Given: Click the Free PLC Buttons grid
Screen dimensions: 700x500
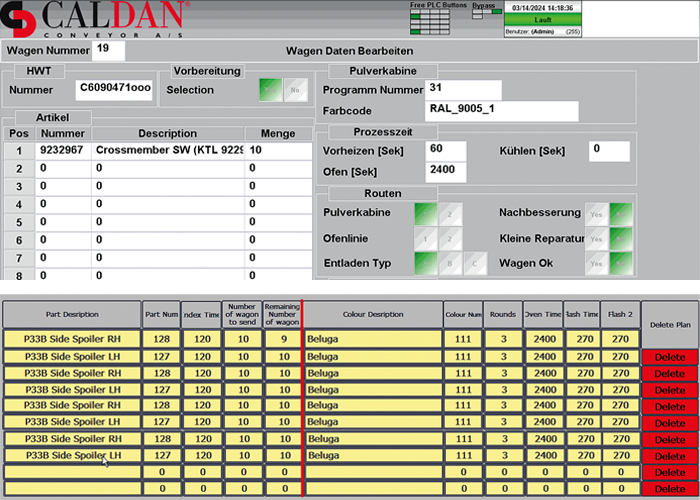Looking at the screenshot, I should pos(438,19).
